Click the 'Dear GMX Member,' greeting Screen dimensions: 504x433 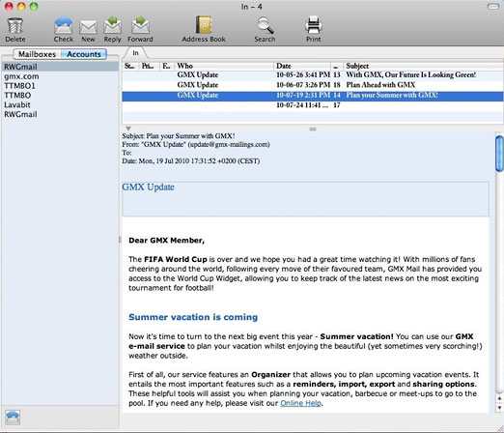[x=166, y=241]
